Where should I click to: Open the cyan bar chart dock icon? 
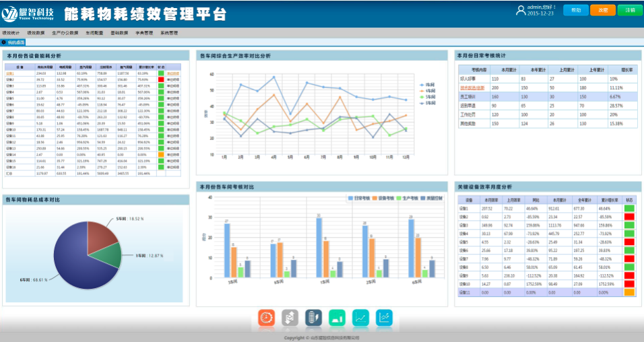[384, 317]
